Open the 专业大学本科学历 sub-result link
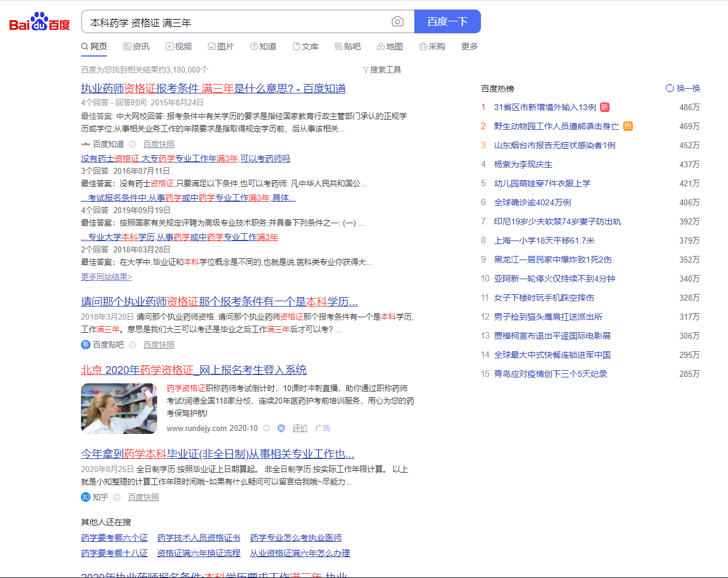The width and height of the screenshot is (728, 578). tap(180, 237)
